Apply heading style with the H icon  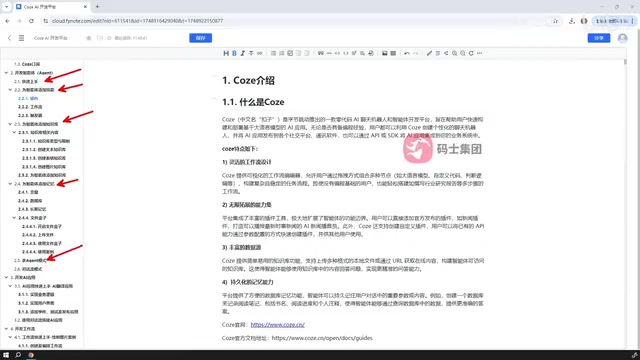point(226,53)
